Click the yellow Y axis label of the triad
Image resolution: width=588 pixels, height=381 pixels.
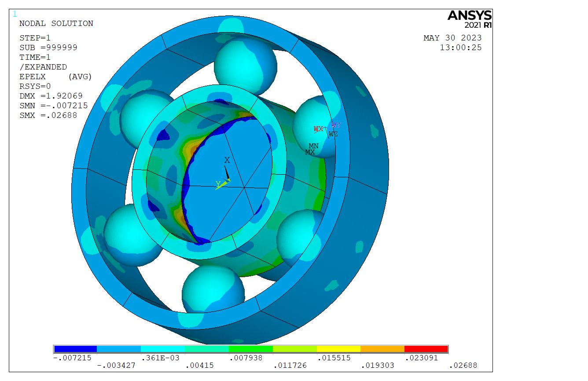[218, 184]
